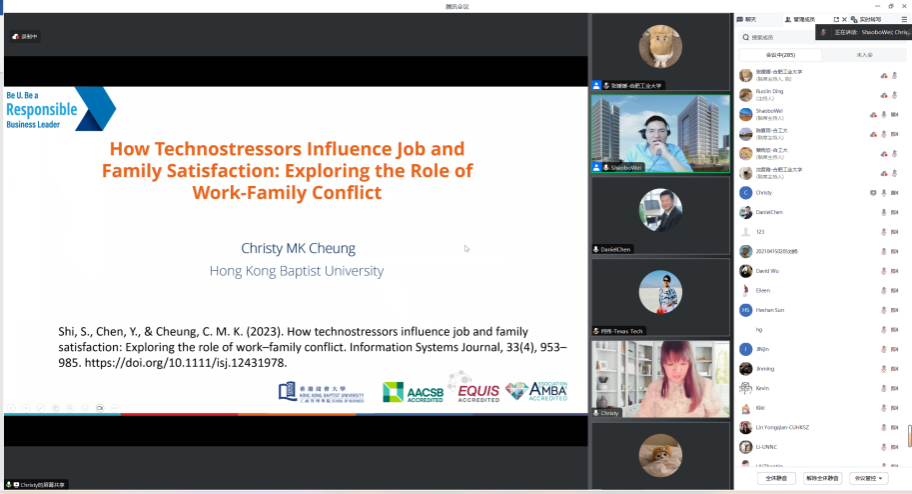The image size is (912, 494).
Task: Open the 聊天 chat tab
Action: (x=746, y=19)
